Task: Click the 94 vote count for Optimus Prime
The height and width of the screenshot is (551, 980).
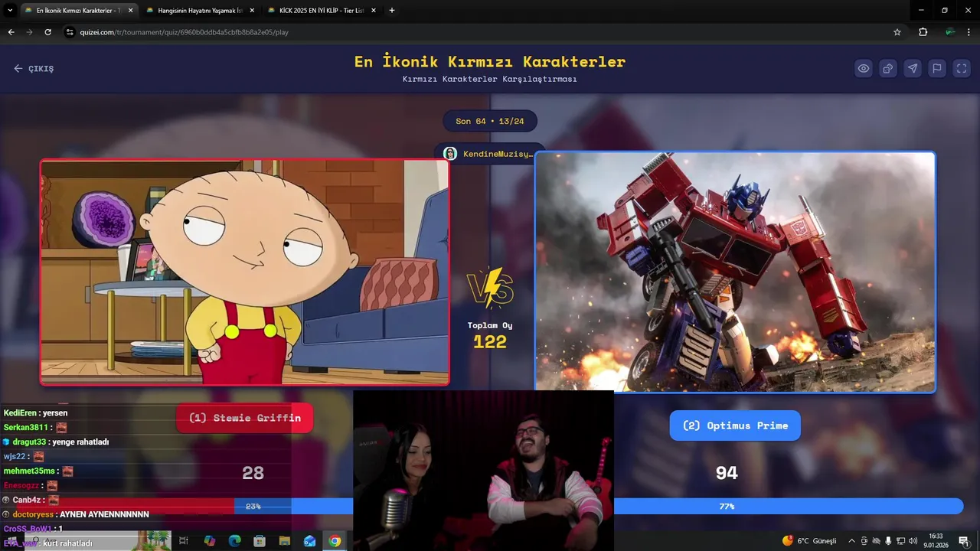Action: coord(727,473)
